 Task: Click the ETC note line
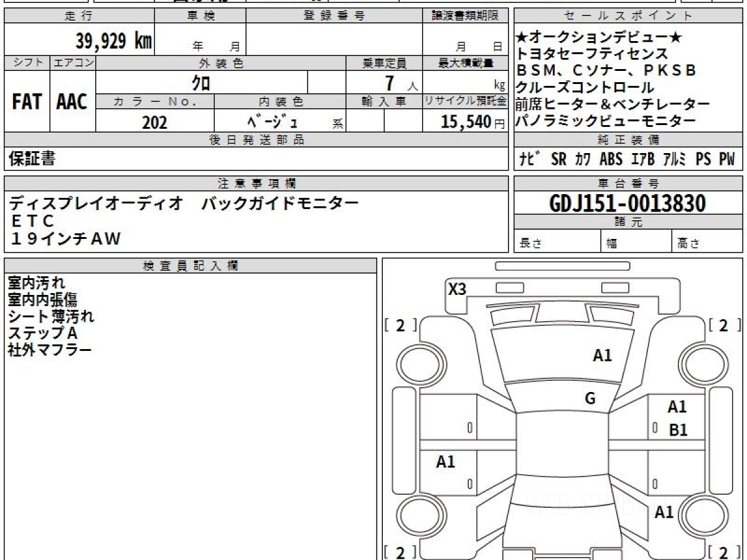(x=32, y=220)
